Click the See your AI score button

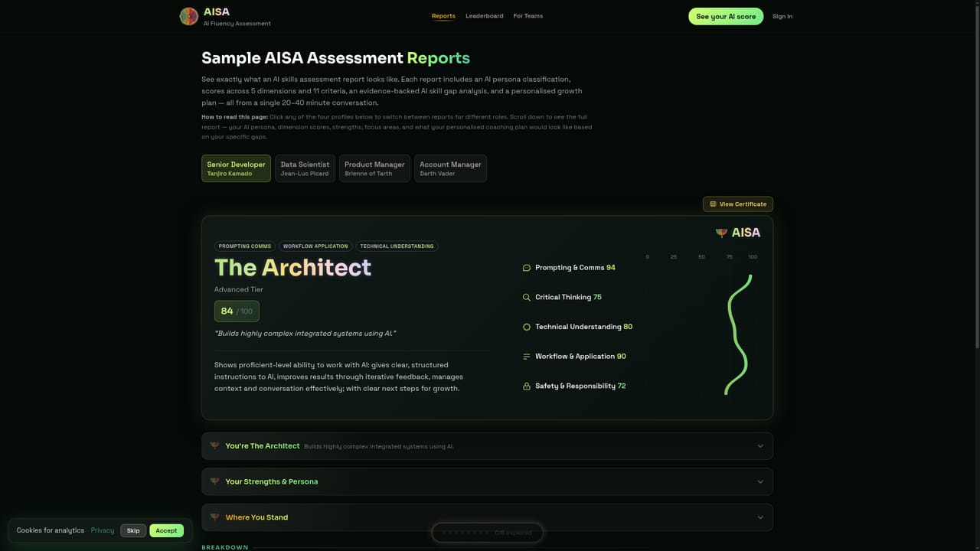[x=726, y=16]
